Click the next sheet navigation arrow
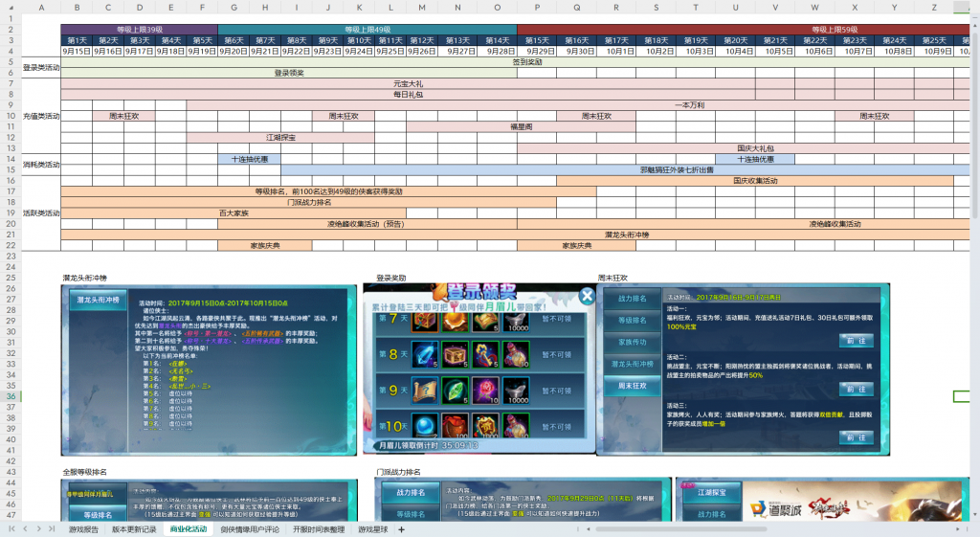980x537 pixels. point(37,529)
